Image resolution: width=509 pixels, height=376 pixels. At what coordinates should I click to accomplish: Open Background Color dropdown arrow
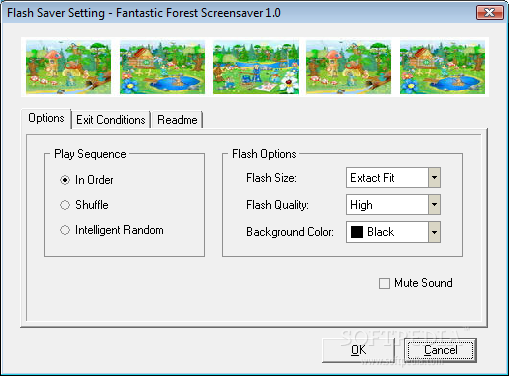(434, 232)
